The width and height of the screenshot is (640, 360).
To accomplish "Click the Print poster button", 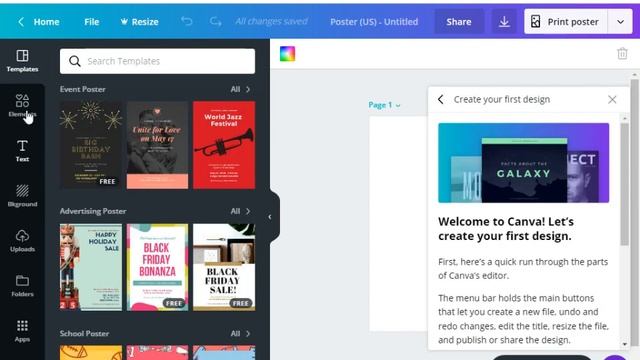I will [566, 22].
